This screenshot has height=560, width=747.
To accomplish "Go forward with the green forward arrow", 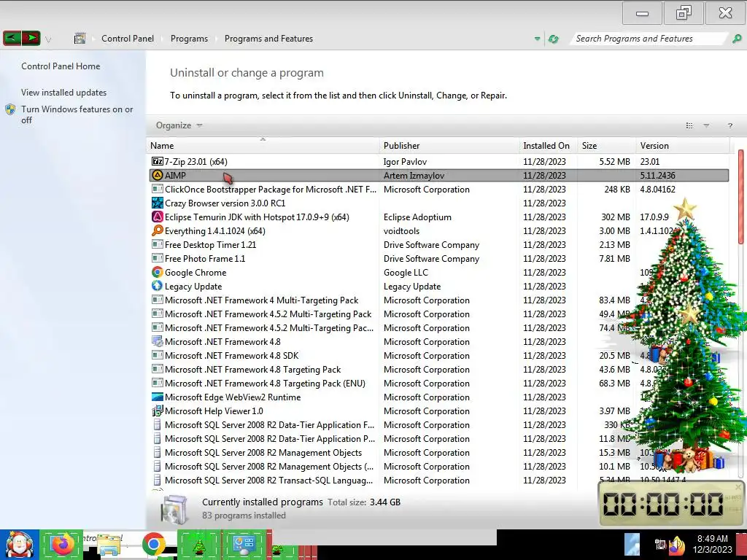I will pyautogui.click(x=31, y=38).
